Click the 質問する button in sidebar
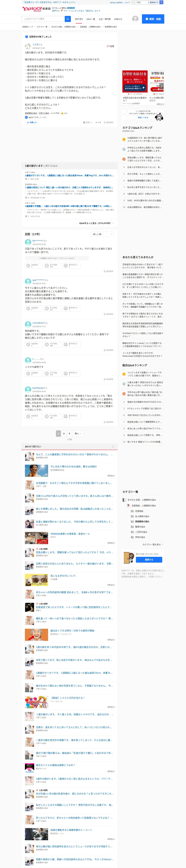The height and width of the screenshot is (868, 186). click(149, 560)
